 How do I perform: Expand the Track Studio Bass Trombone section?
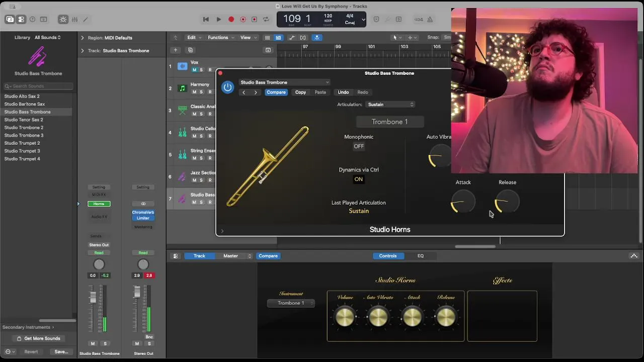[83, 51]
